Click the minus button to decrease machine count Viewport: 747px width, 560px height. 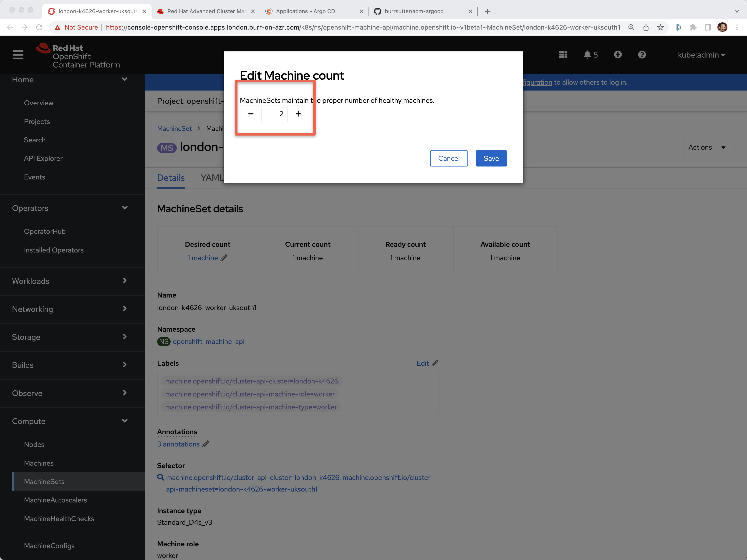[251, 114]
